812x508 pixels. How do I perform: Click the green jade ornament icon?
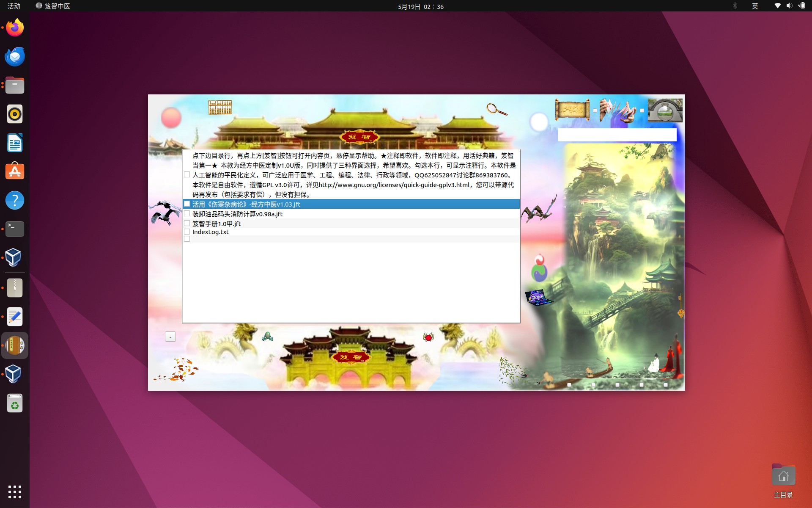[268, 337]
